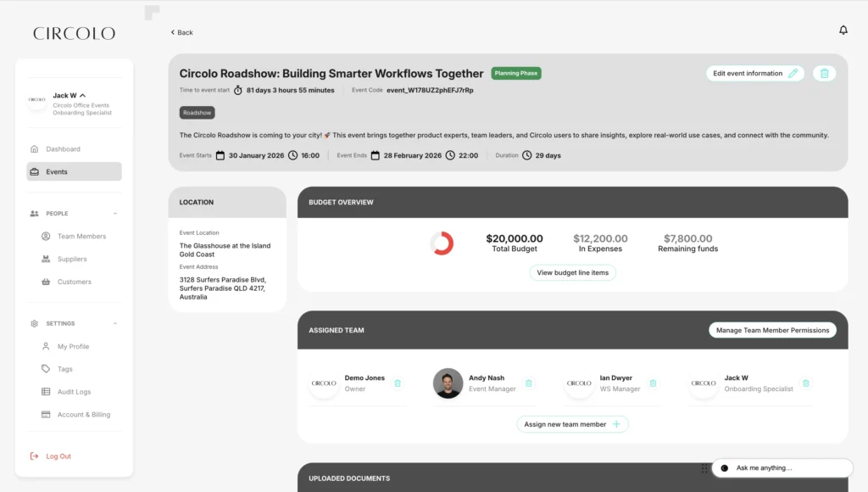Open Audit Logs settings
This screenshot has width=868, height=492.
74,392
